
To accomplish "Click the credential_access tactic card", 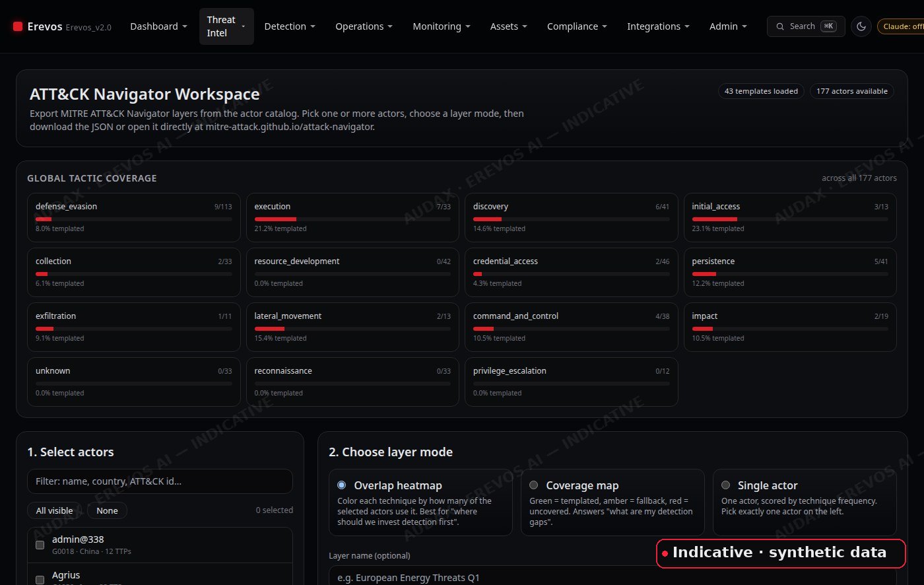I will pos(572,272).
